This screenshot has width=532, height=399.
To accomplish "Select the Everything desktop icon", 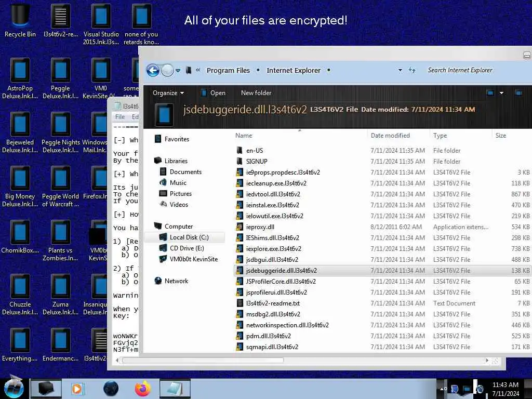I will pyautogui.click(x=20, y=345).
